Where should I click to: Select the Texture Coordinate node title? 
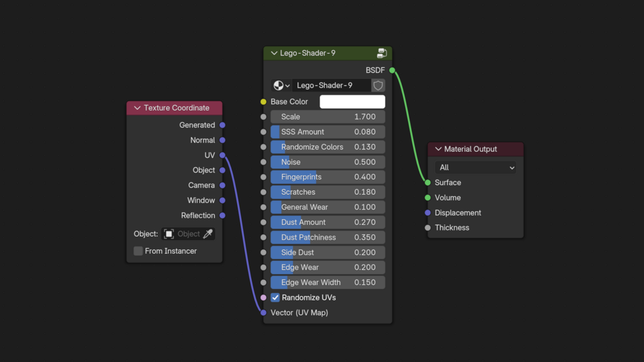[176, 108]
